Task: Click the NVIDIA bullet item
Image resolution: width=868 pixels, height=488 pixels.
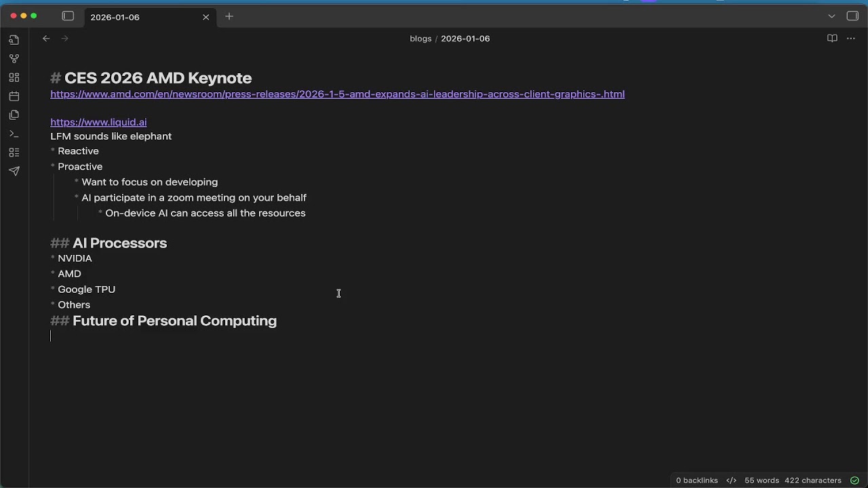Action: click(x=75, y=258)
